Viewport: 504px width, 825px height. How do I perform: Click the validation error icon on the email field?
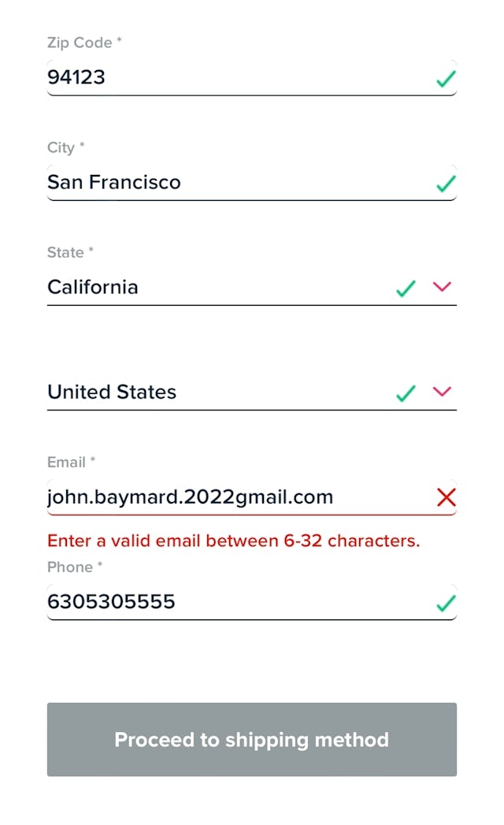(x=446, y=497)
